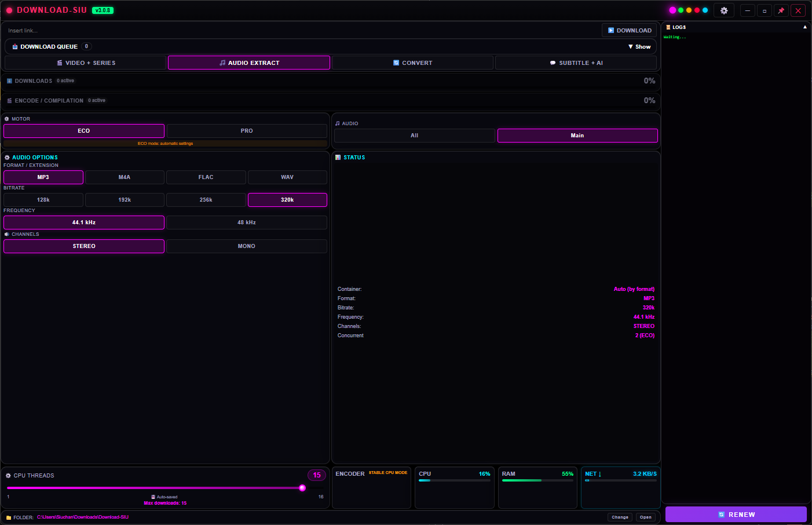
Task: Click the RENEW button
Action: 736,515
